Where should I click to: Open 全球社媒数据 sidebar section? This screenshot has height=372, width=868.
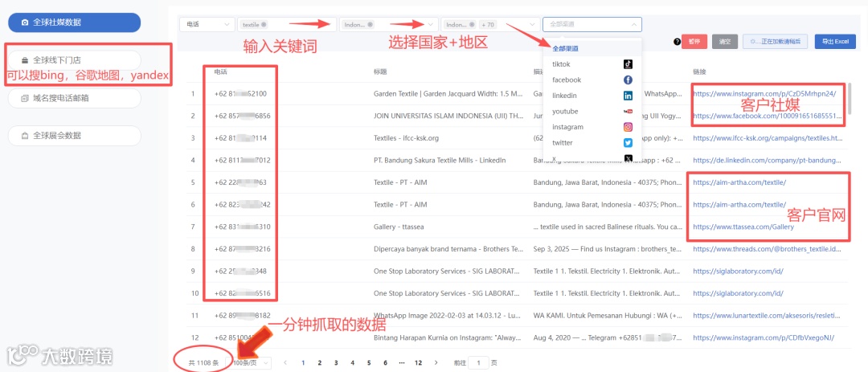click(x=74, y=22)
